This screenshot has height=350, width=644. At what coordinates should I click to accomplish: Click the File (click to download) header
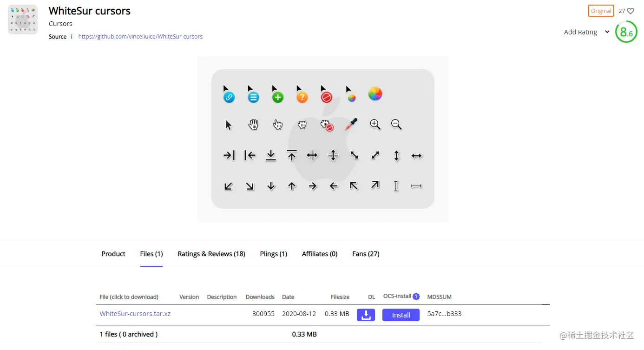pyautogui.click(x=129, y=297)
